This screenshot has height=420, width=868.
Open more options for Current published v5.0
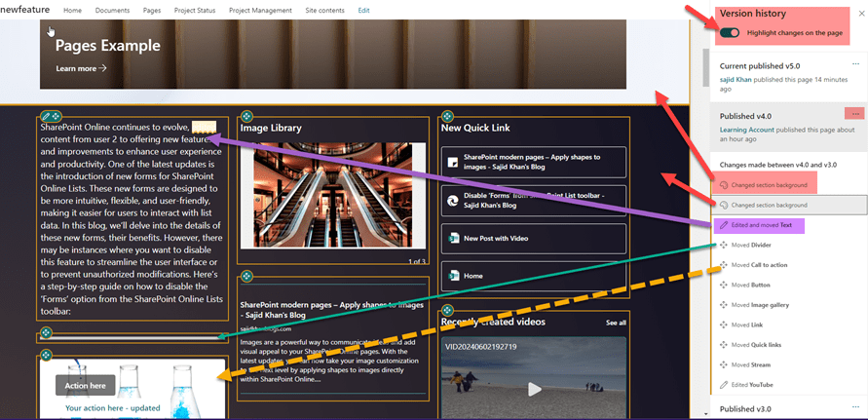click(855, 64)
